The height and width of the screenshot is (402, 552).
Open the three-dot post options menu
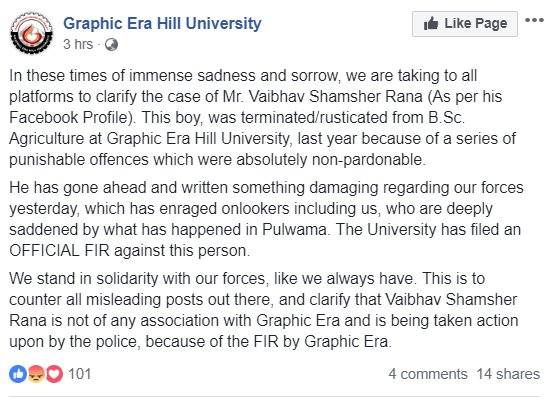[534, 20]
